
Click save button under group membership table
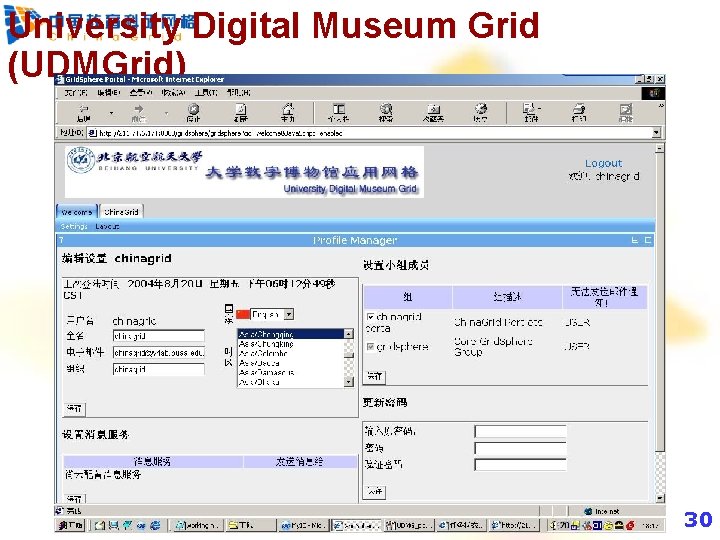375,377
